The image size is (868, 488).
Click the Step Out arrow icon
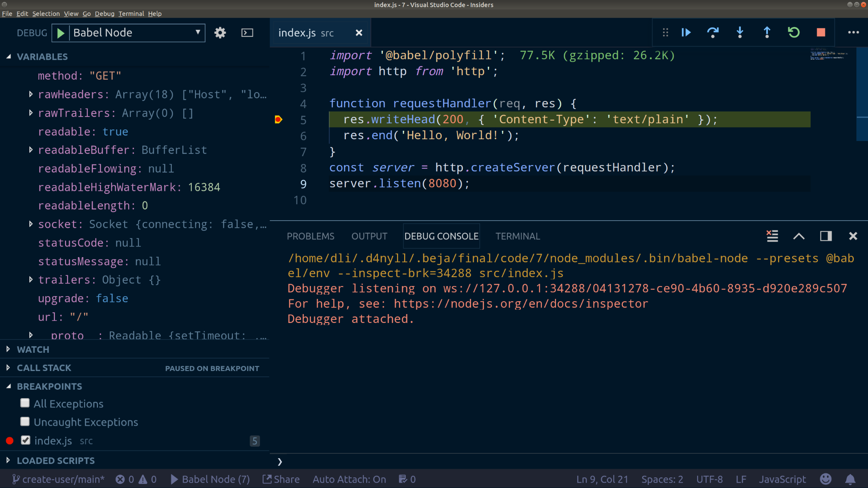[767, 32]
